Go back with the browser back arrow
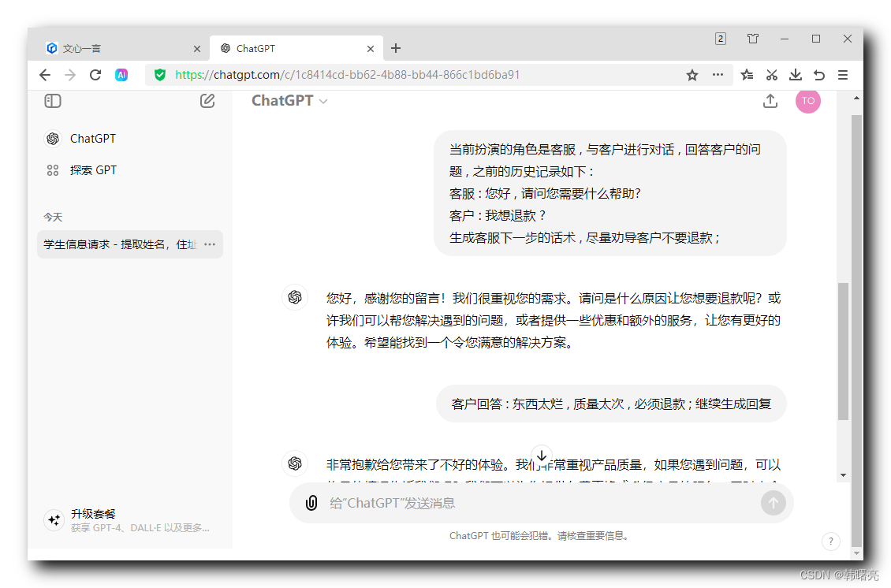The image size is (891, 588). 45,75
